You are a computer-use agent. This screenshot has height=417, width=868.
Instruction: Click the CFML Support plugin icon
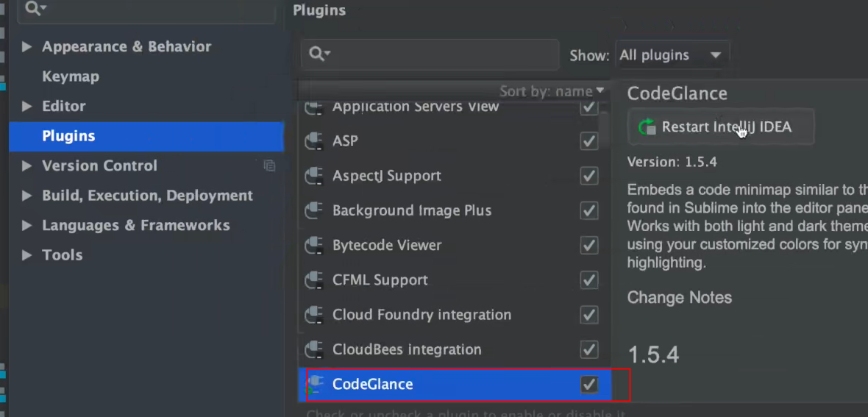(x=314, y=280)
